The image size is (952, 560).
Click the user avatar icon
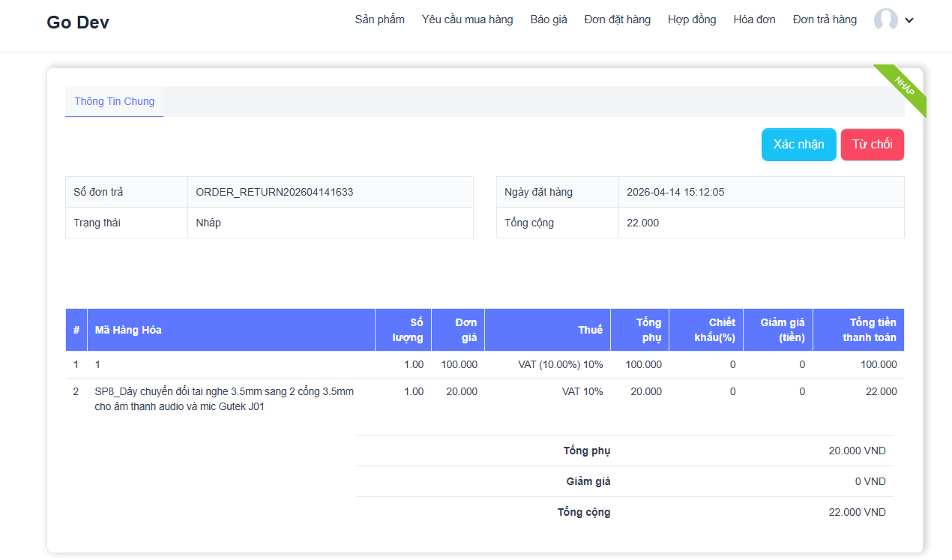point(885,20)
